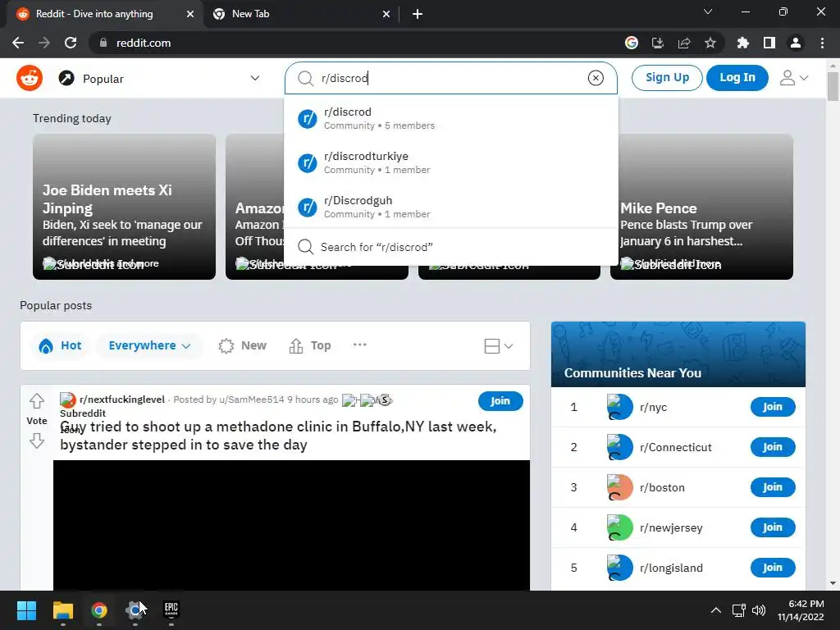Join the r/Connecticut community
This screenshot has height=630, width=840.
pyautogui.click(x=773, y=447)
